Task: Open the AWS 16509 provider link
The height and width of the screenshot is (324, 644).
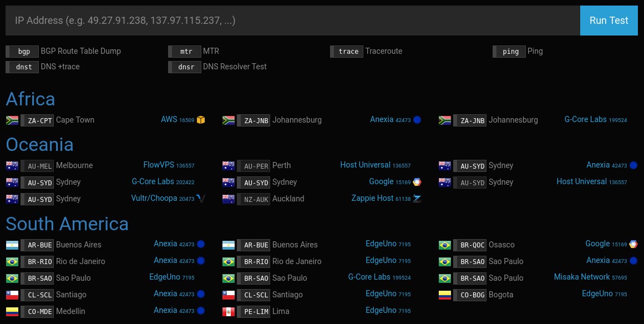Action: pyautogui.click(x=178, y=119)
